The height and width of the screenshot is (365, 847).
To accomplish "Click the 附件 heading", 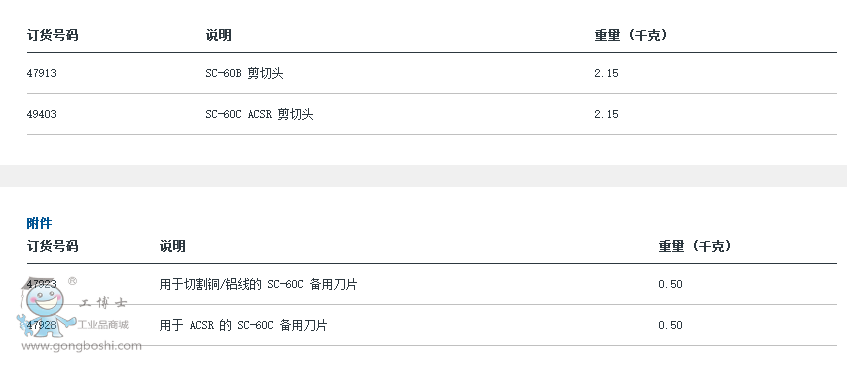I will coord(39,223).
